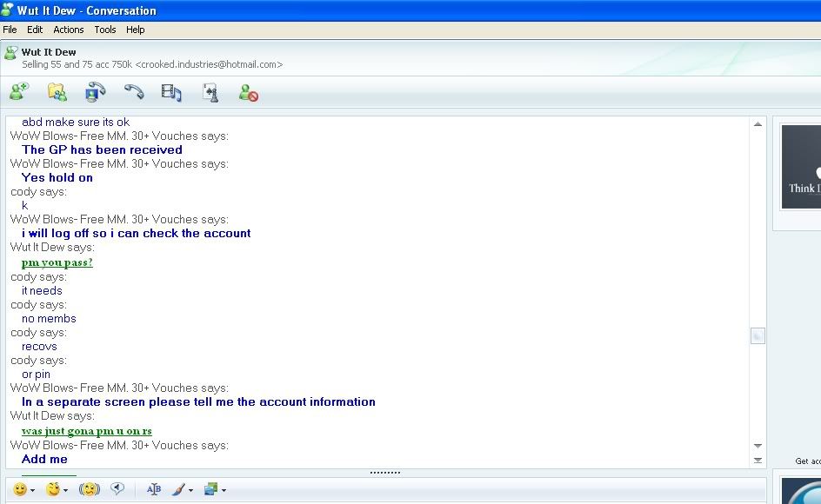Open the Help menu

click(135, 30)
